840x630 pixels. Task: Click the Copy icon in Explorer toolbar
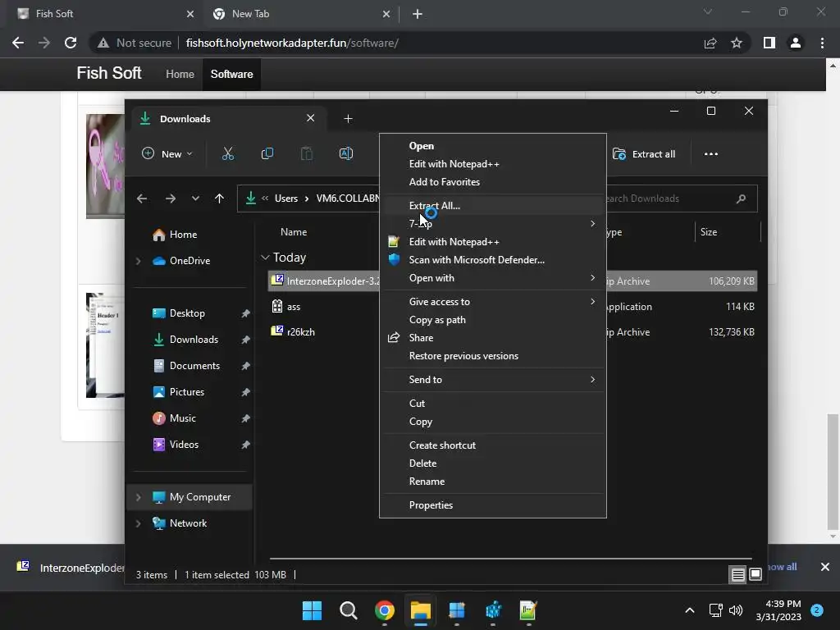(x=267, y=153)
